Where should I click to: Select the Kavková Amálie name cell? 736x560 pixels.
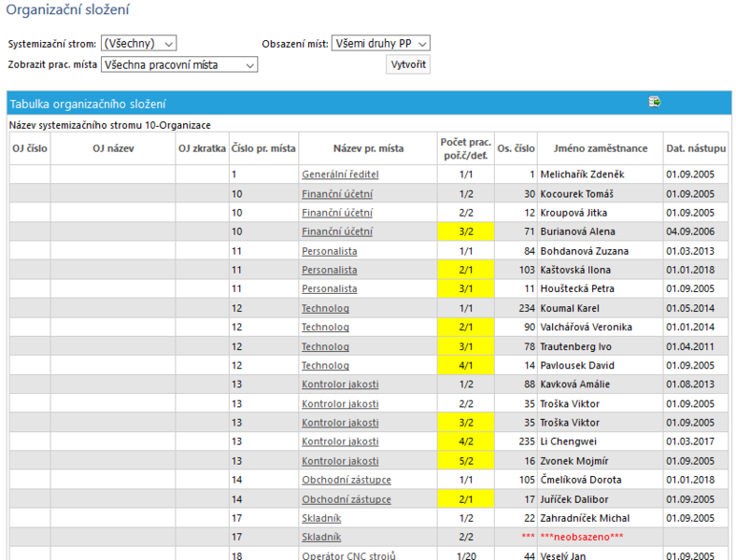601,385
